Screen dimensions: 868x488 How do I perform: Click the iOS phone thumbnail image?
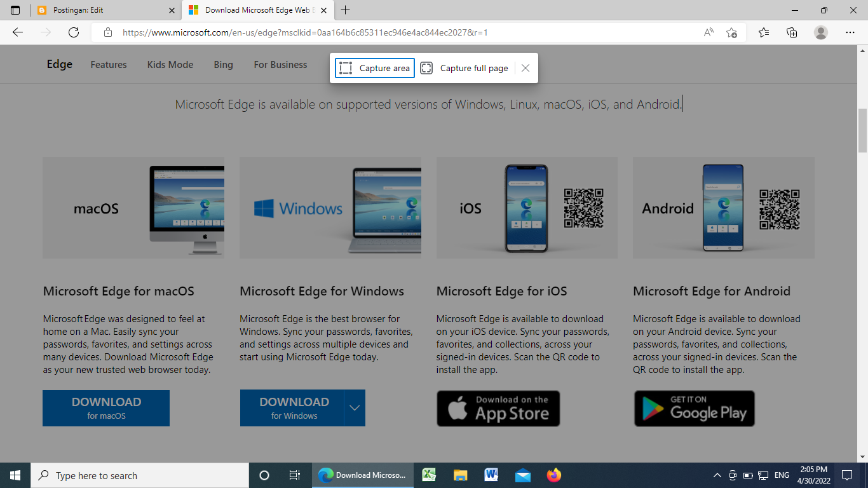tap(527, 208)
